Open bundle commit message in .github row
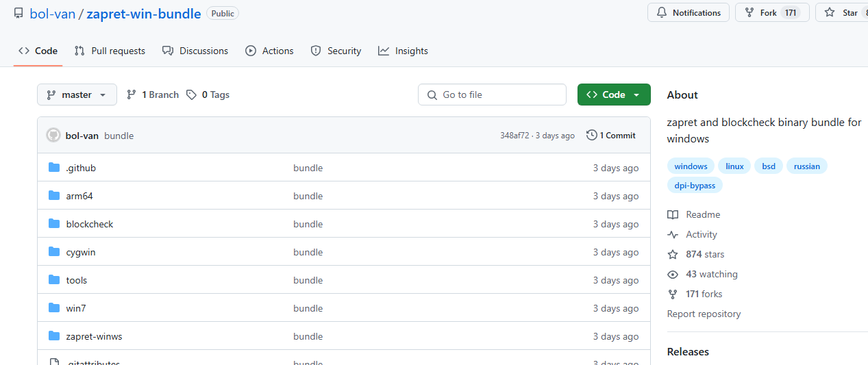Image resolution: width=868 pixels, height=365 pixels. coord(308,168)
